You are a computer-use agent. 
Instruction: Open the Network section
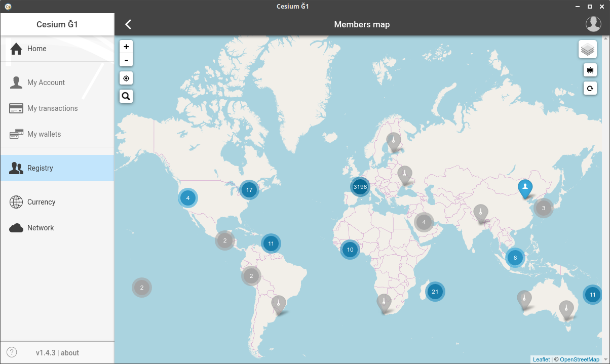(x=57, y=228)
